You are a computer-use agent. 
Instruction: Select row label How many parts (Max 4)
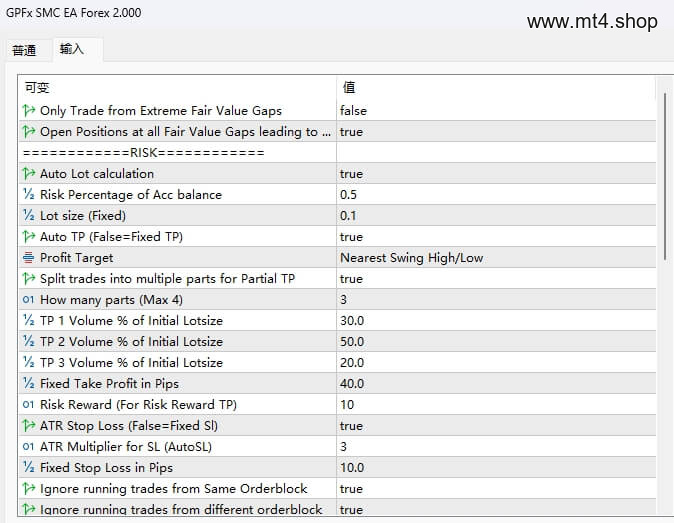point(111,300)
